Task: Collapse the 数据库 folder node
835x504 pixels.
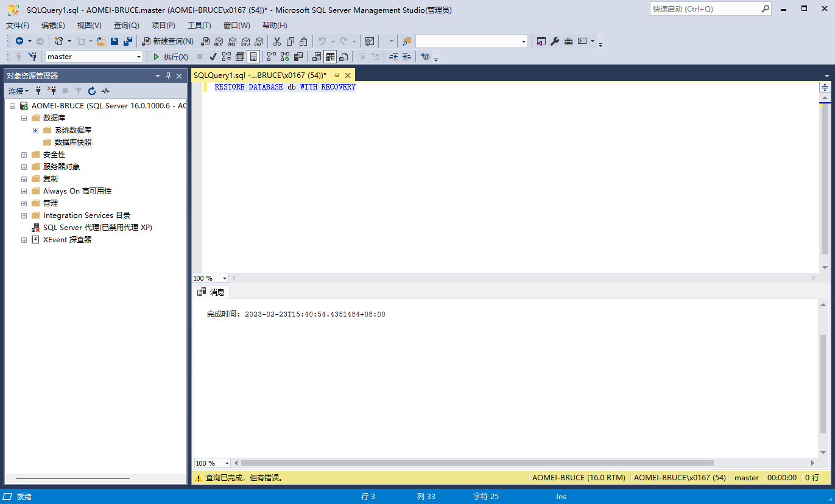Action: point(24,118)
